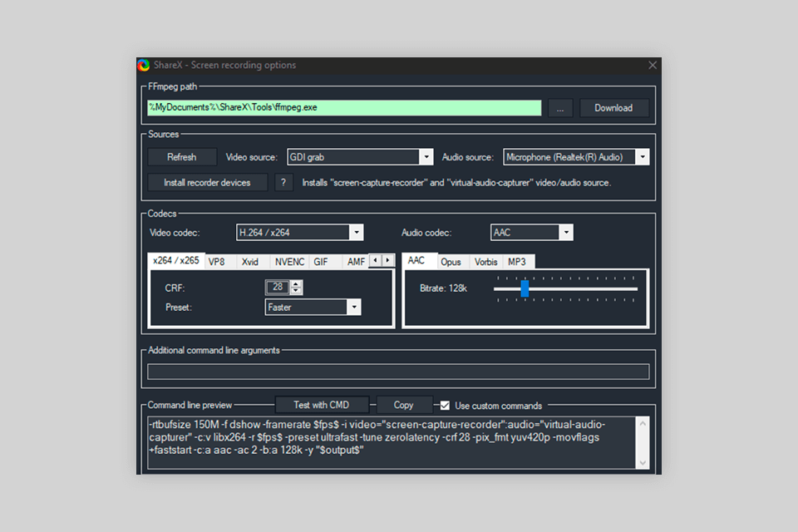Click the 'Video source:' label

(251, 157)
